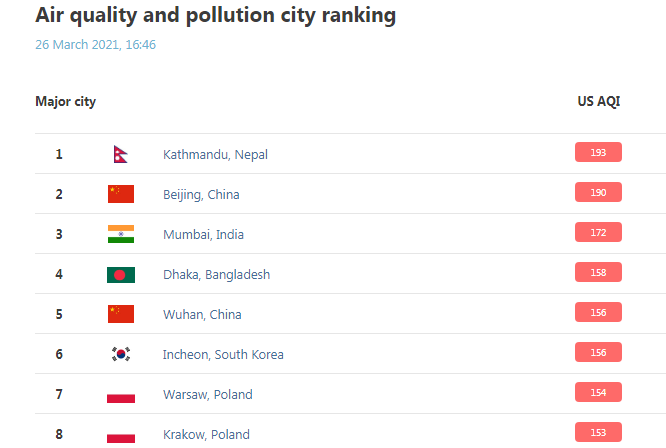The width and height of the screenshot is (666, 448).
Task: Open Incheon, South Korea link
Action: point(223,354)
